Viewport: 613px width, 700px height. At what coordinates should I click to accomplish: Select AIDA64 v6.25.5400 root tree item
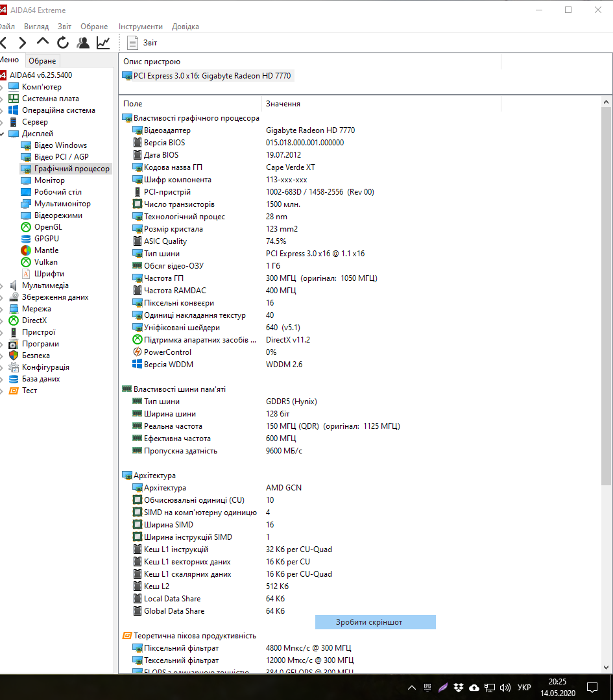pyautogui.click(x=41, y=75)
